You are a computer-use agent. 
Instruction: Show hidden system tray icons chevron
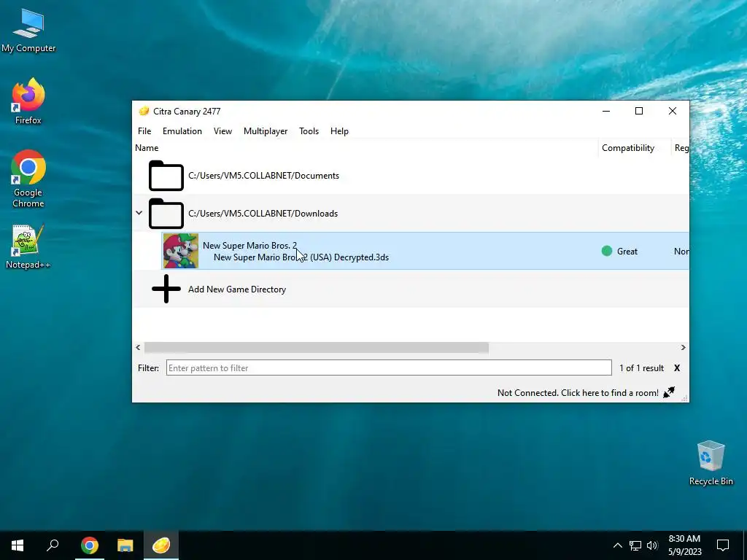[617, 545]
